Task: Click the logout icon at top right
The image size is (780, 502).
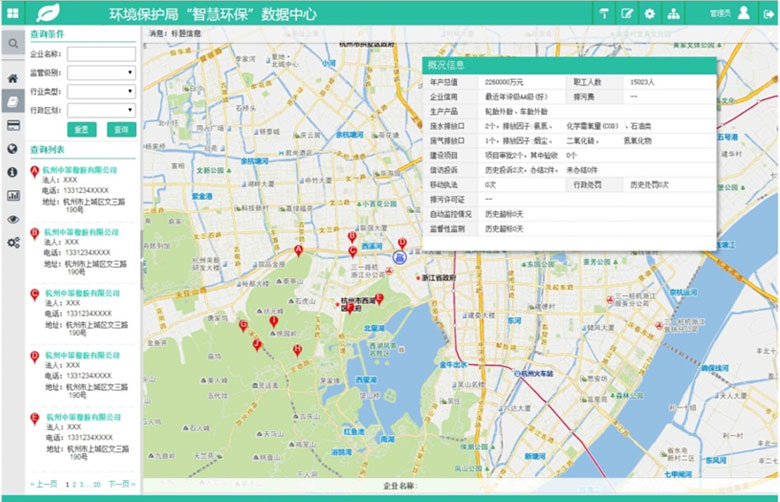Action: pyautogui.click(x=768, y=14)
